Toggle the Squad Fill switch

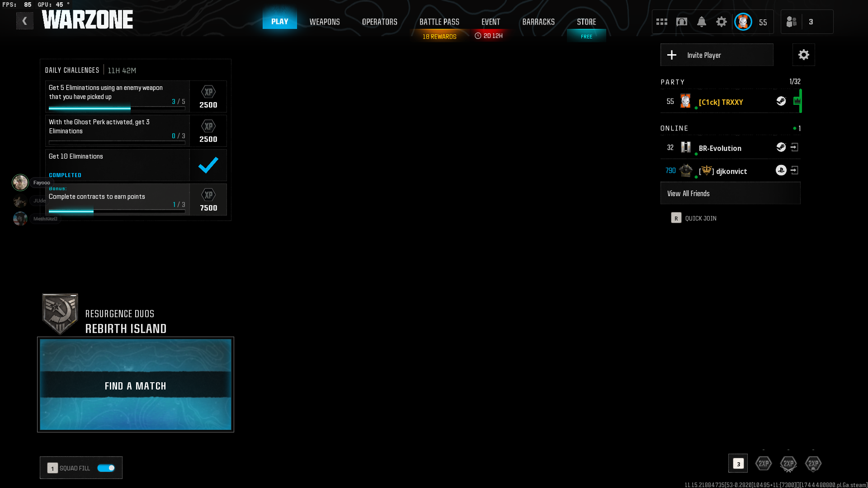[106, 468]
